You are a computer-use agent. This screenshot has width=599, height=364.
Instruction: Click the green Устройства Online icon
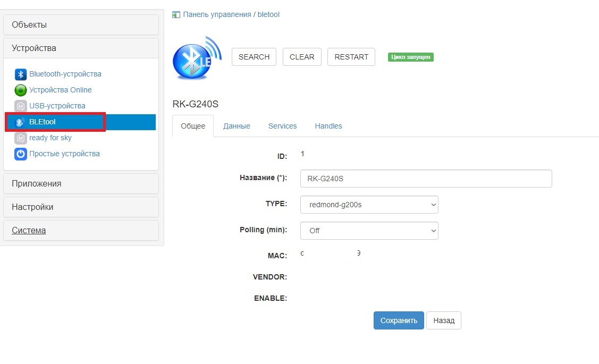[21, 90]
